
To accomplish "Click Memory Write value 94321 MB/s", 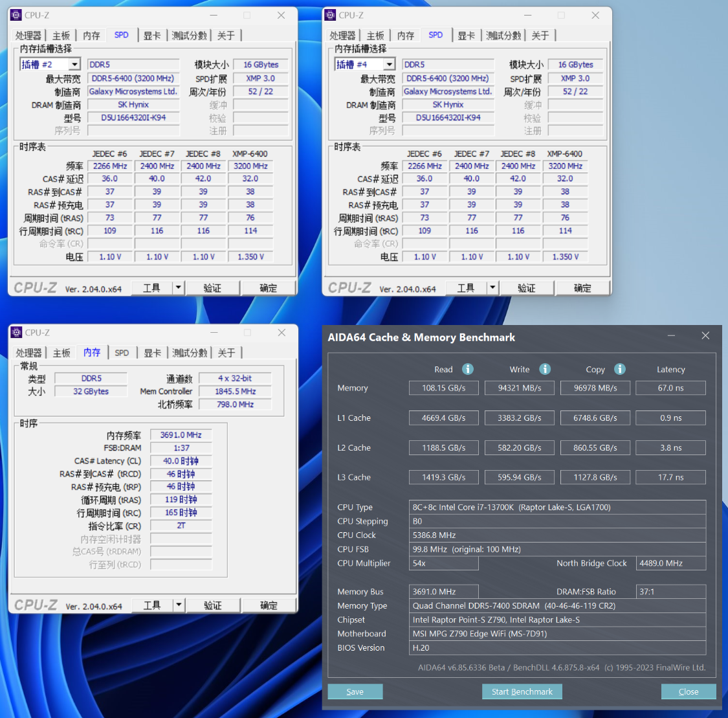I will tap(520, 388).
